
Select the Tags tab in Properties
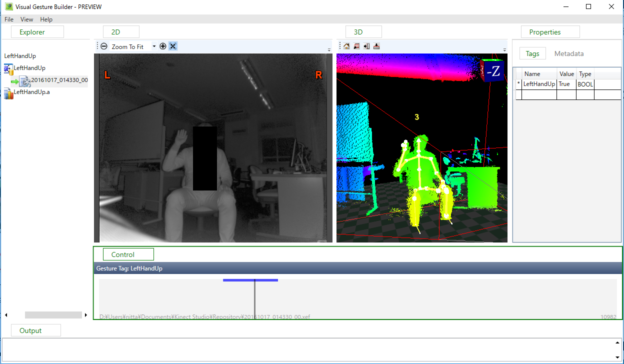[532, 53]
